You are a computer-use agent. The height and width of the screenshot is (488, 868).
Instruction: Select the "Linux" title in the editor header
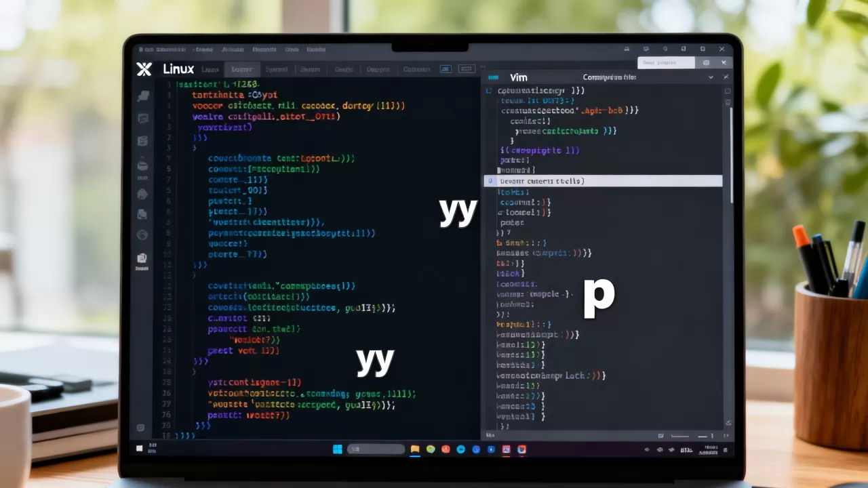point(178,69)
